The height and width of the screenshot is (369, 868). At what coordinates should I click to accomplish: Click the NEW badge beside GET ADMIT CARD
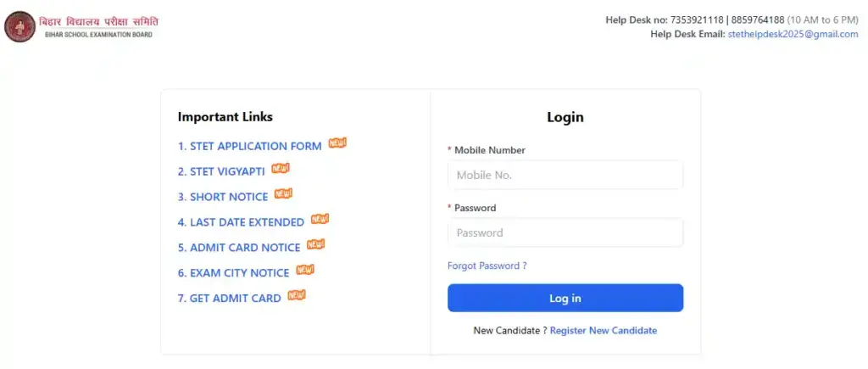(296, 296)
